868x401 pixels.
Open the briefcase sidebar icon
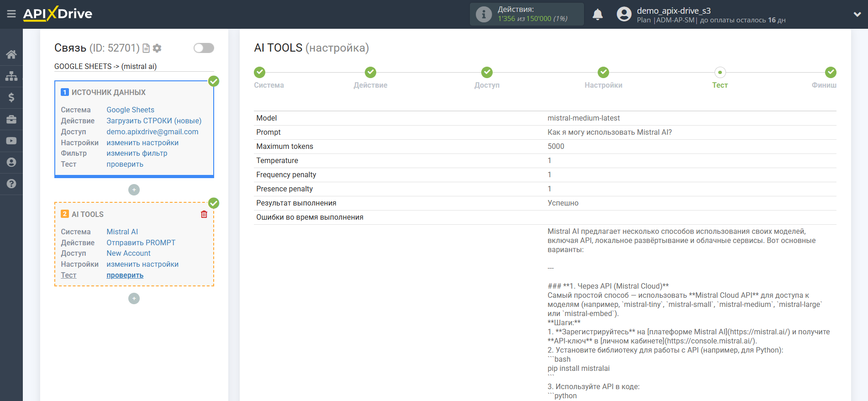[x=11, y=119]
